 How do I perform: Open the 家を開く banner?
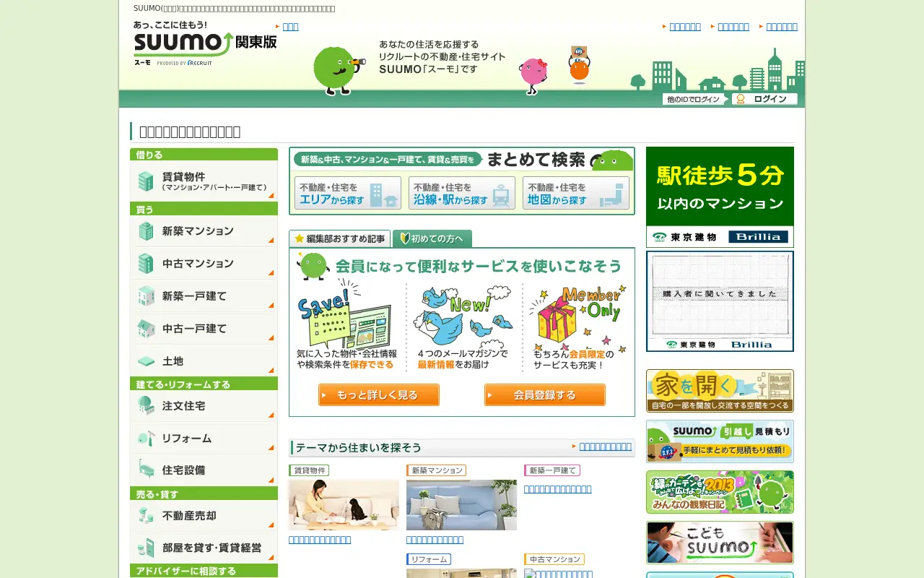pos(720,391)
